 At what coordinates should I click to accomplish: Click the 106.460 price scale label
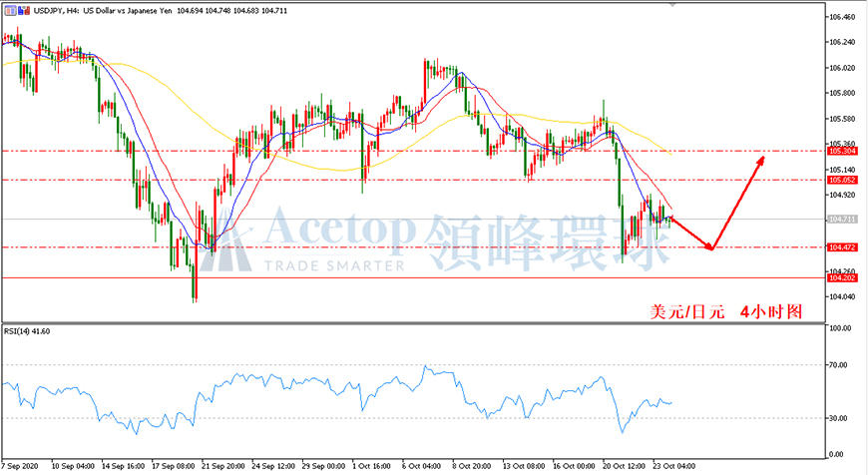point(842,17)
